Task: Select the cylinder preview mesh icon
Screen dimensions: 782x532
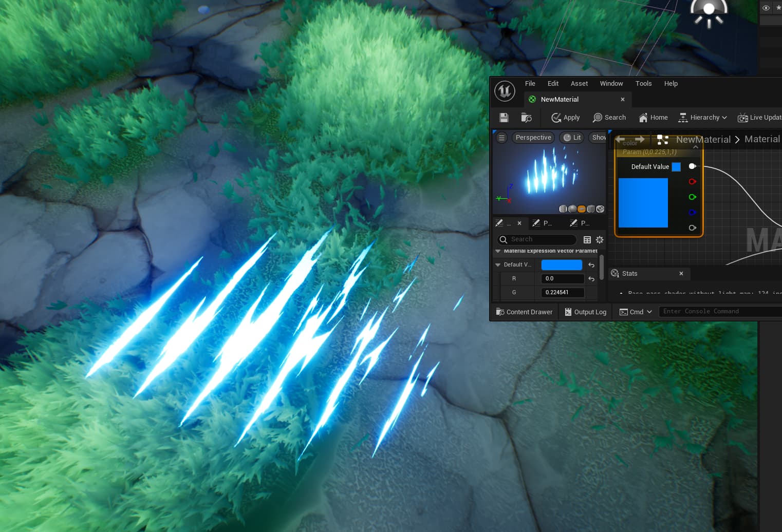Action: tap(563, 209)
